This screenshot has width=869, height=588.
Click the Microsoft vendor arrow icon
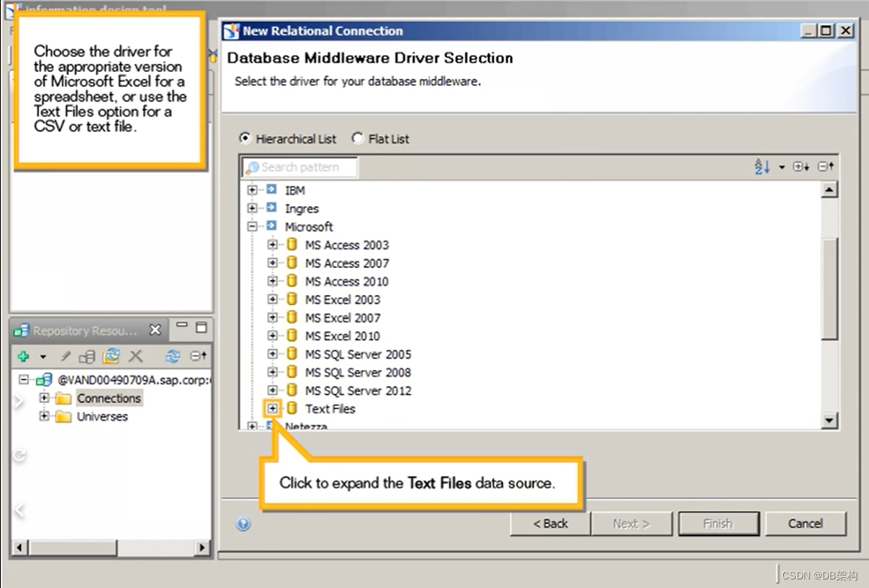[x=272, y=226]
